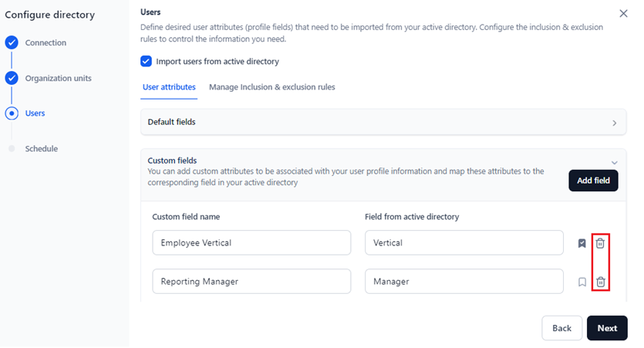This screenshot has height=348, width=644.
Task: Click the Next button
Action: click(x=607, y=328)
